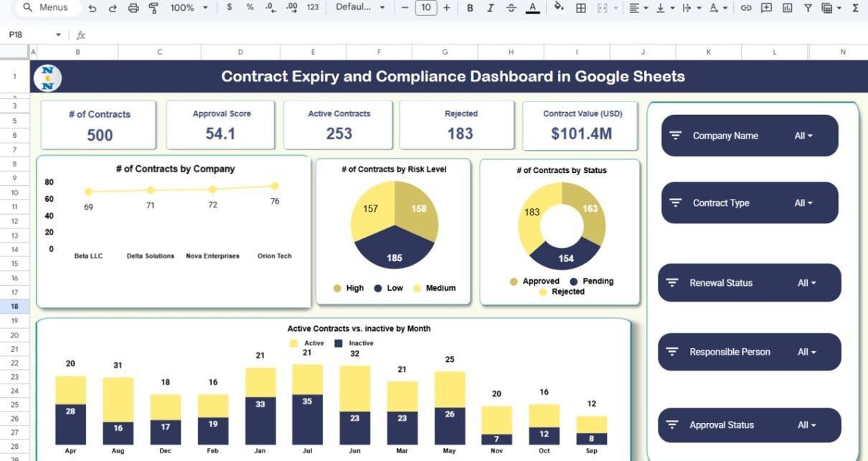Image resolution: width=868 pixels, height=461 pixels.
Task: Click the Name box showing P18
Action: tap(34, 34)
